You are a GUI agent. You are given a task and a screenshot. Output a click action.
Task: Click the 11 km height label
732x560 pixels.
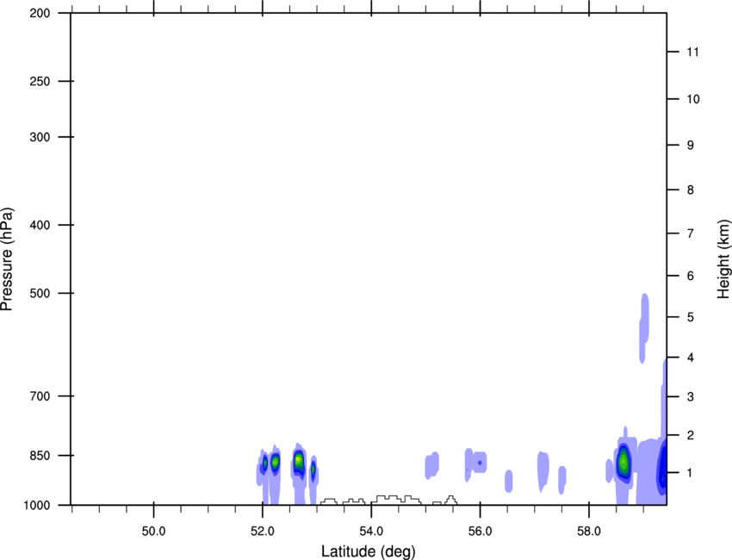(692, 52)
